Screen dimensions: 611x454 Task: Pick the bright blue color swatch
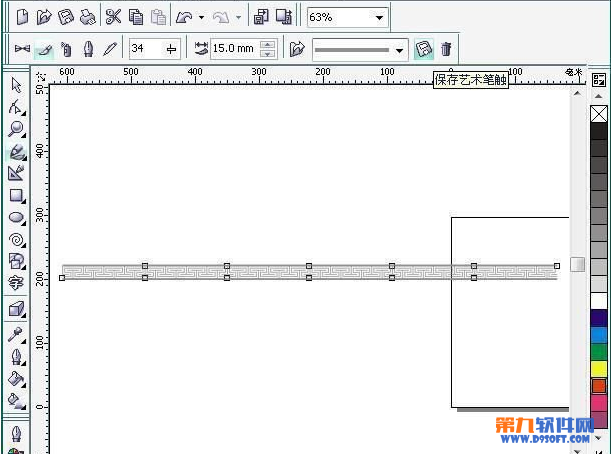tap(599, 335)
